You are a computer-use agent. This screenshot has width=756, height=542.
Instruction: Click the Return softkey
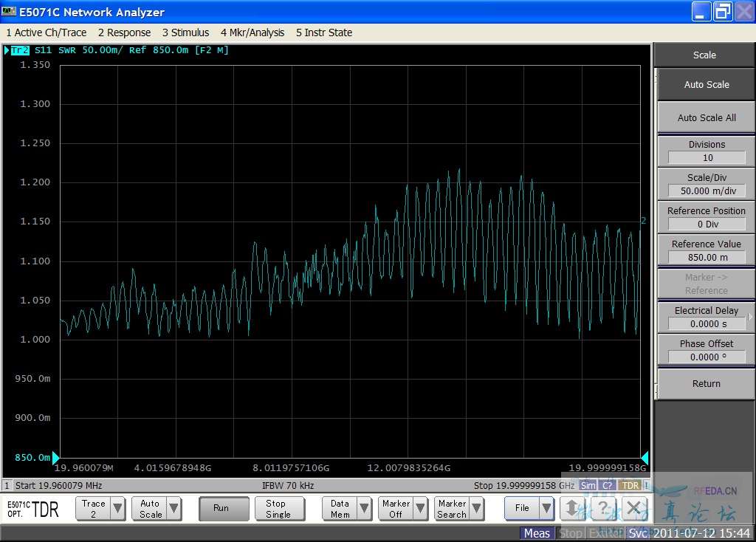(706, 384)
